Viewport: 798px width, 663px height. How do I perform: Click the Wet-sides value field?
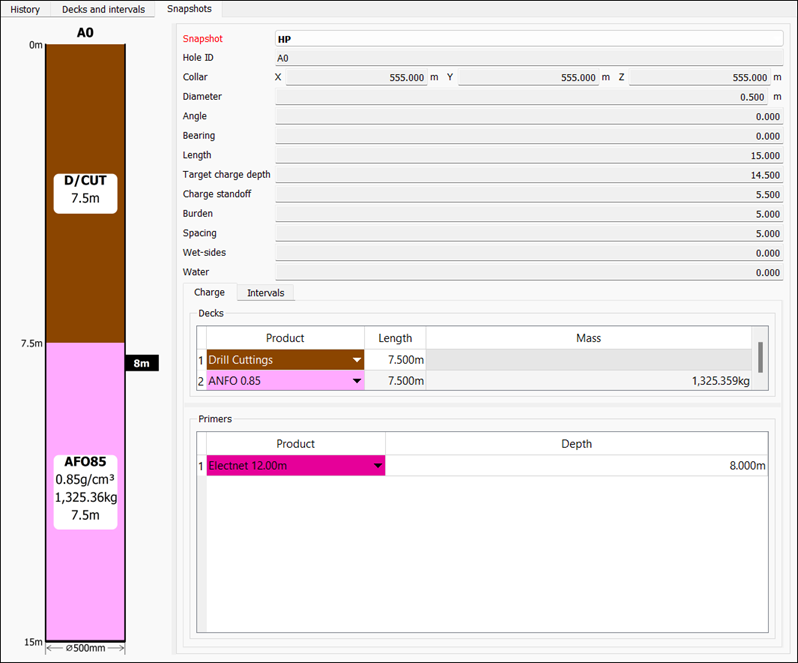point(529,253)
